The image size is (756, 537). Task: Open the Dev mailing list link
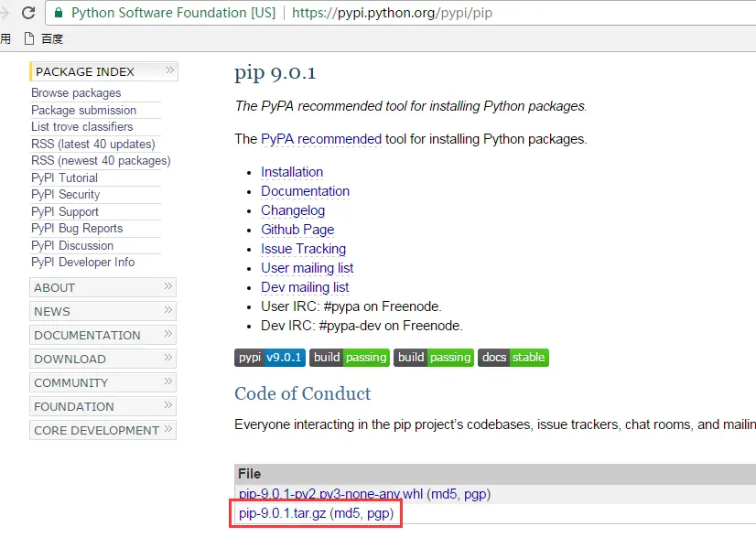click(305, 287)
